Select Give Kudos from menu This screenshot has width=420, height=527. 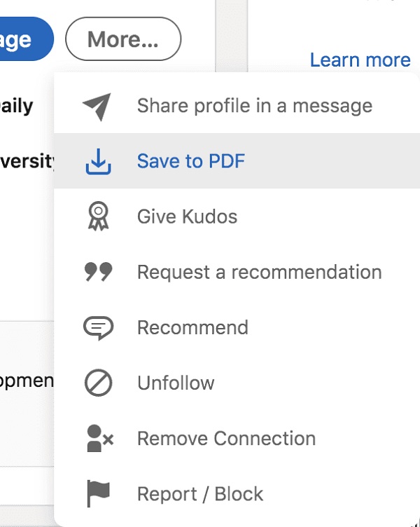pyautogui.click(x=187, y=217)
